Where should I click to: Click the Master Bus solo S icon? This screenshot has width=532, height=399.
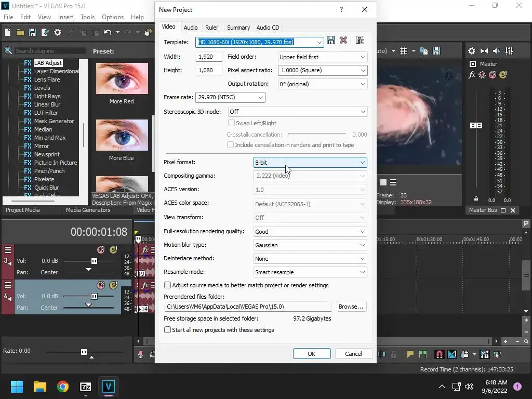pos(503,75)
